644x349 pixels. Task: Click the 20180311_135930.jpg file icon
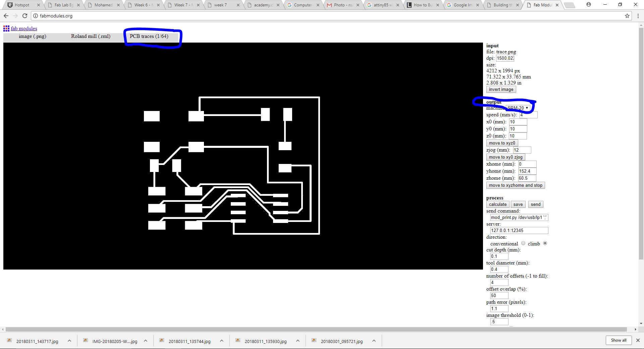click(x=238, y=341)
